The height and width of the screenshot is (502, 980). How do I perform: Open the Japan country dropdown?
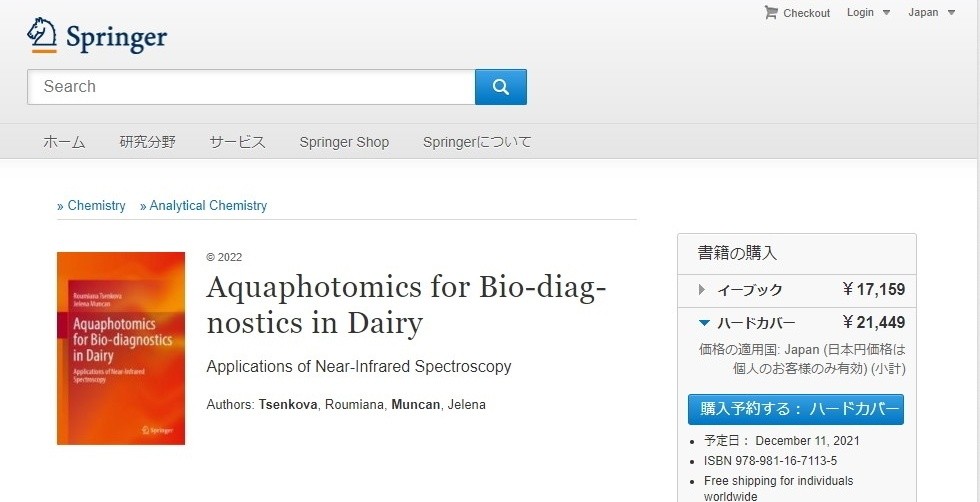coord(932,13)
